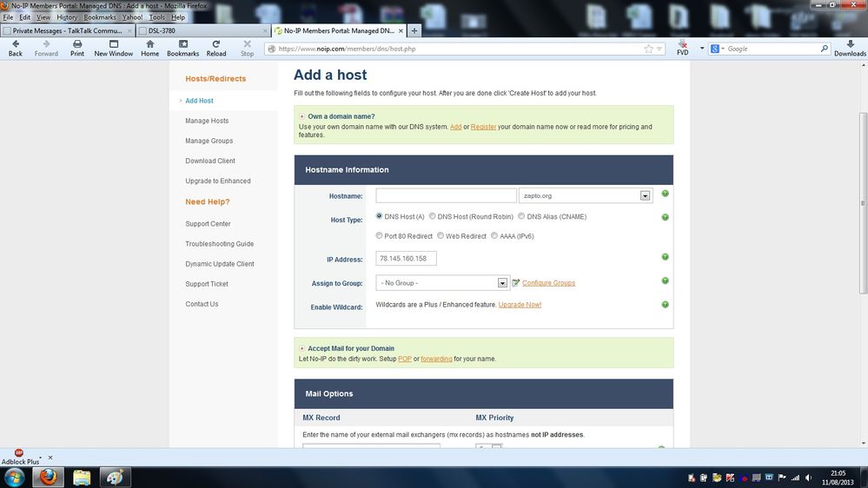
Task: Switch to DSL-3780 tab
Action: pyautogui.click(x=202, y=31)
